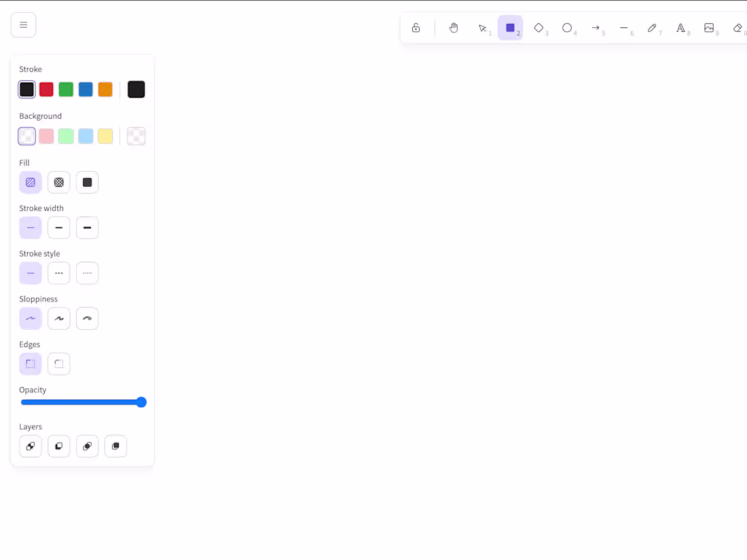
Task: Open the Insert image tool
Action: tap(710, 28)
